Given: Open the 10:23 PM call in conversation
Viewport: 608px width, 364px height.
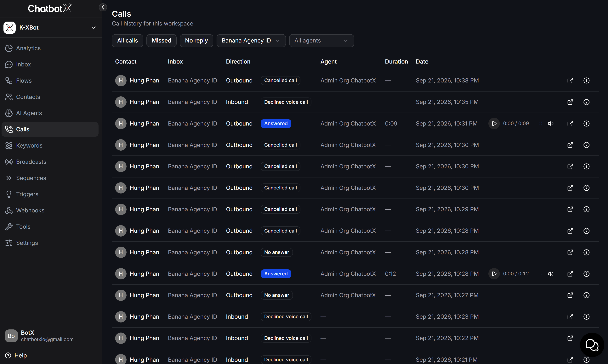Looking at the screenshot, I should click(570, 317).
